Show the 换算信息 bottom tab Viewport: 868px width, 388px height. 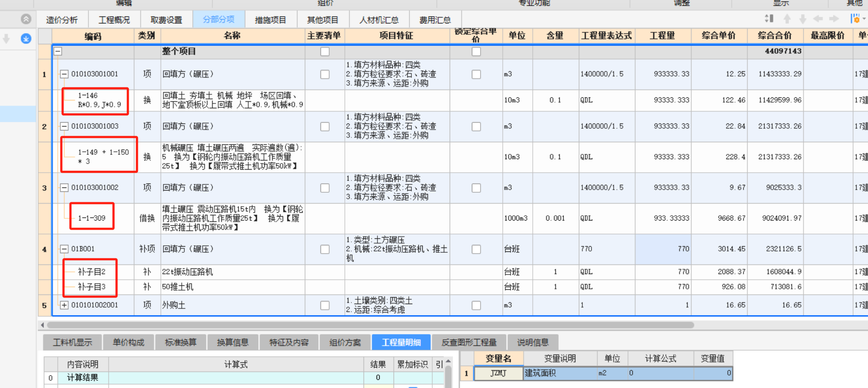coord(233,342)
